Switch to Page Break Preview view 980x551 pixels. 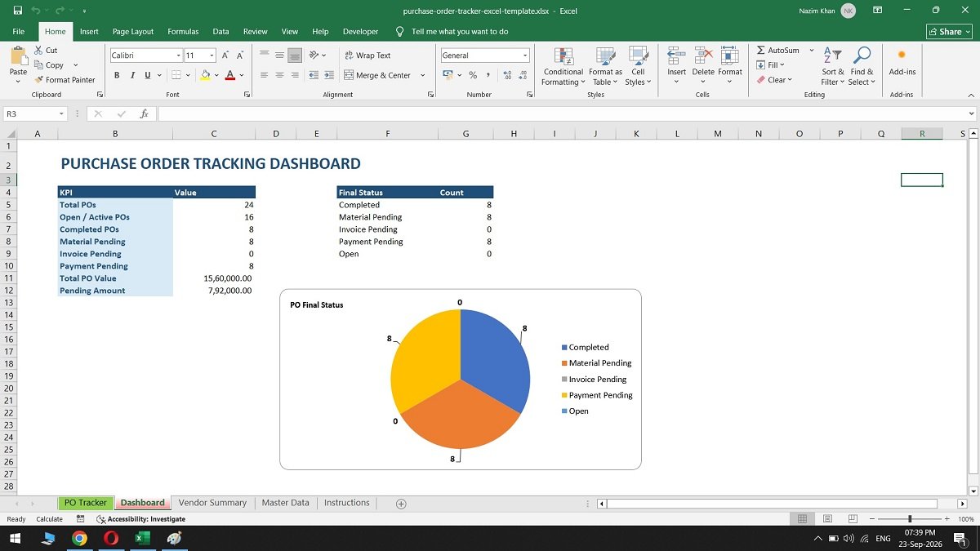[852, 519]
